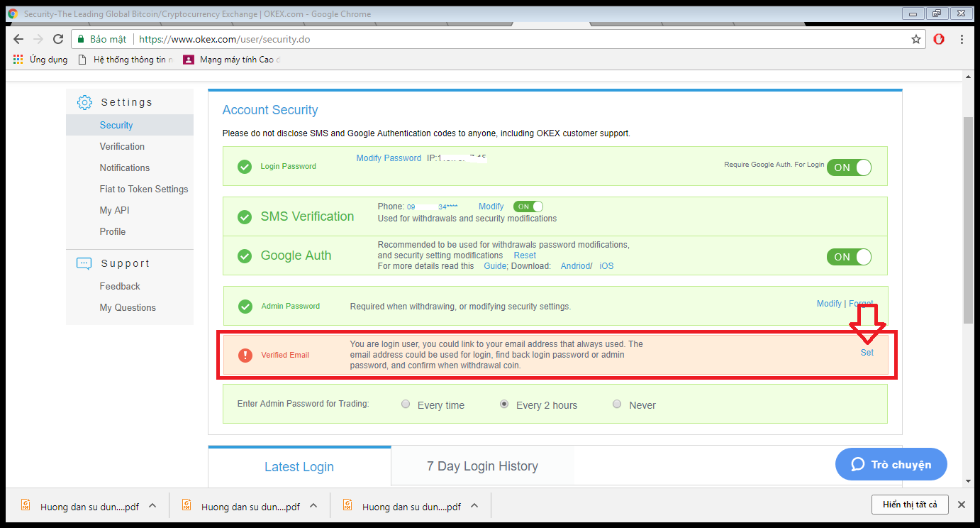Click the browser reload page icon

point(58,39)
